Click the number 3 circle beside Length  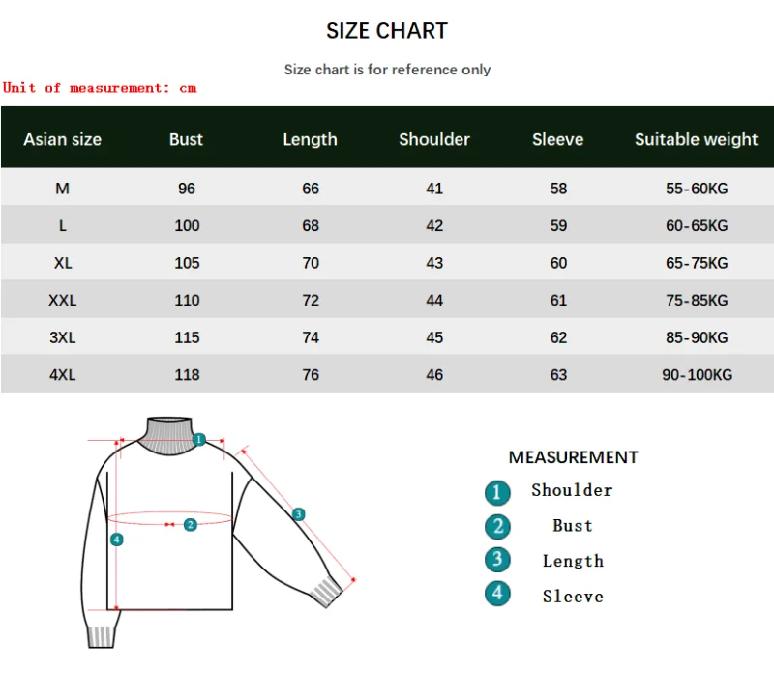[497, 560]
